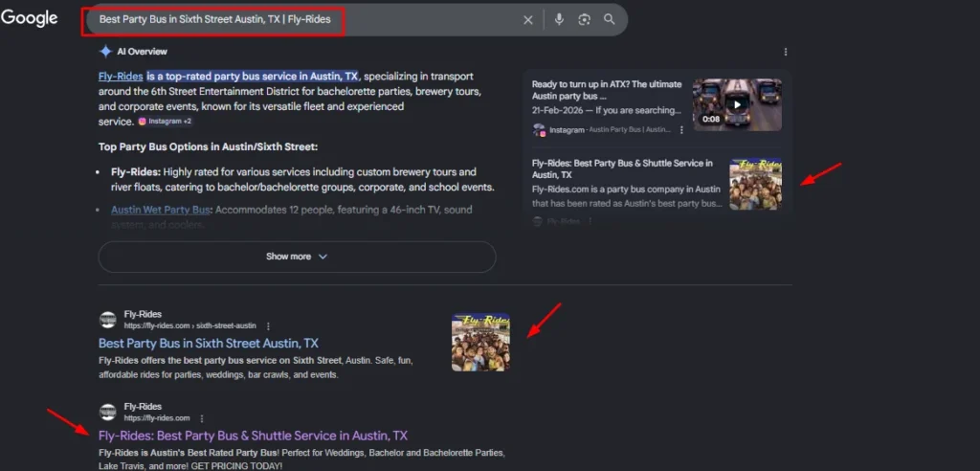This screenshot has width=980, height=471.
Task: Open AI Overview three-dot options menu
Action: click(786, 52)
